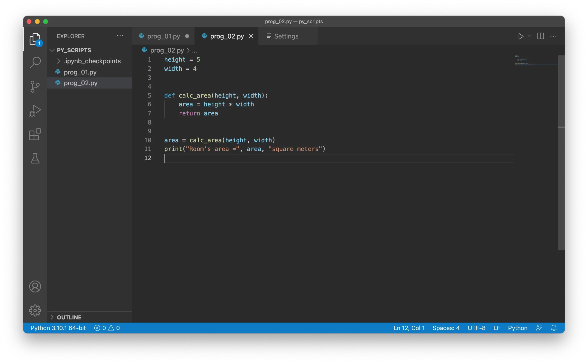Close the prog_02.py tab

251,36
